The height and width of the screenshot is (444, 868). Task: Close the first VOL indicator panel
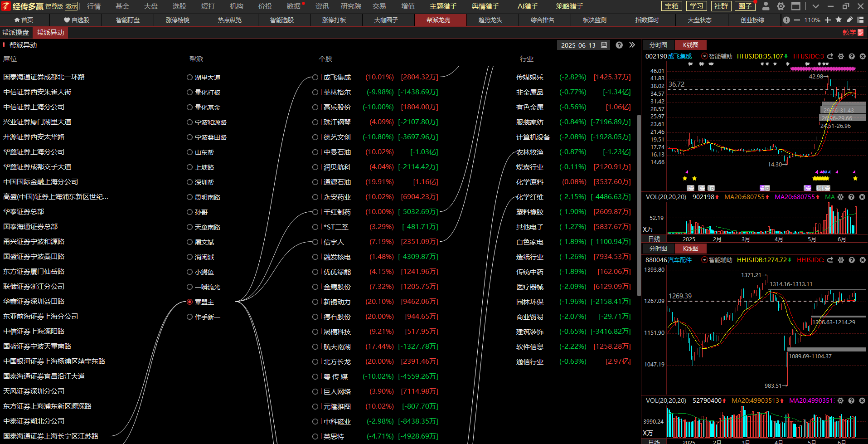coord(862,197)
